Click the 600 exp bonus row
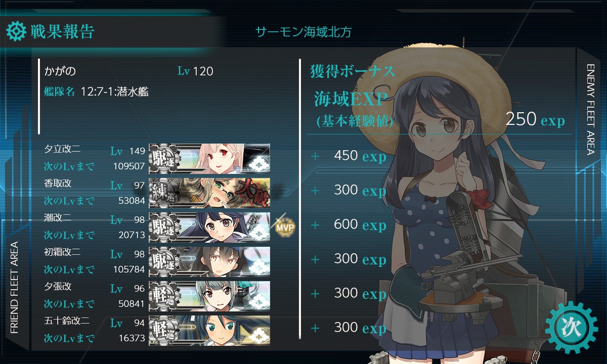Image resolution: width=607 pixels, height=364 pixels. coord(348,224)
